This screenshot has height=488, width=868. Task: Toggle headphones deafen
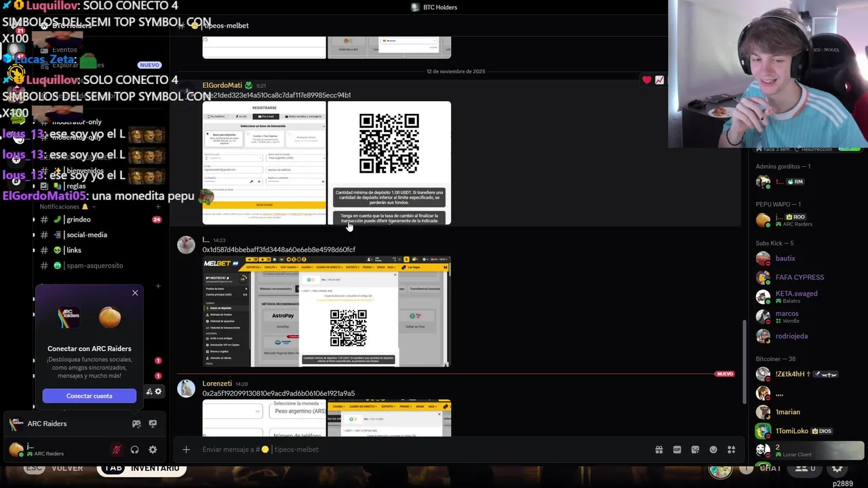tap(134, 449)
